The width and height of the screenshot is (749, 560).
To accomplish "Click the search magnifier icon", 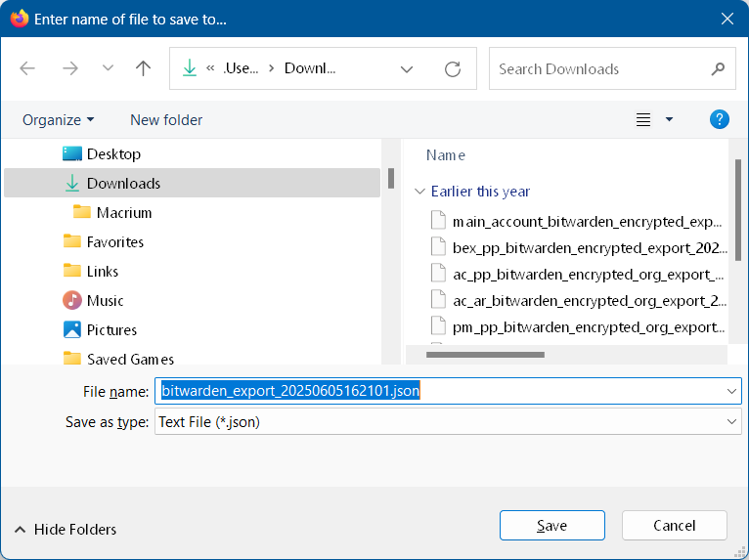I will click(x=718, y=69).
